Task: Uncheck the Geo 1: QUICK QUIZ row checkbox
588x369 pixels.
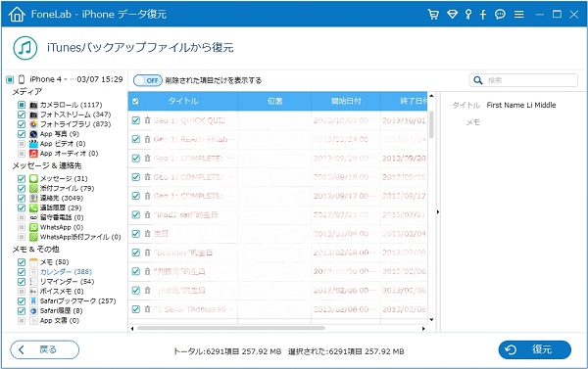Action: pyautogui.click(x=136, y=120)
